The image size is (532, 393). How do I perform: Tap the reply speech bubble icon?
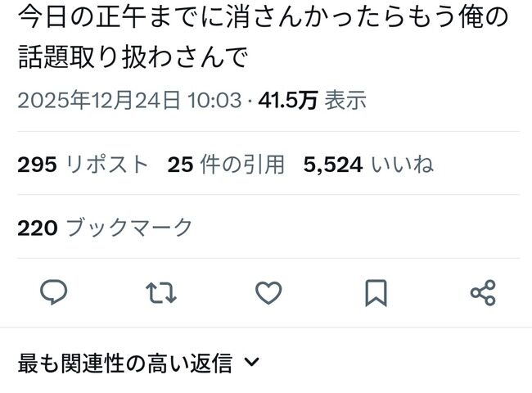[x=53, y=292]
